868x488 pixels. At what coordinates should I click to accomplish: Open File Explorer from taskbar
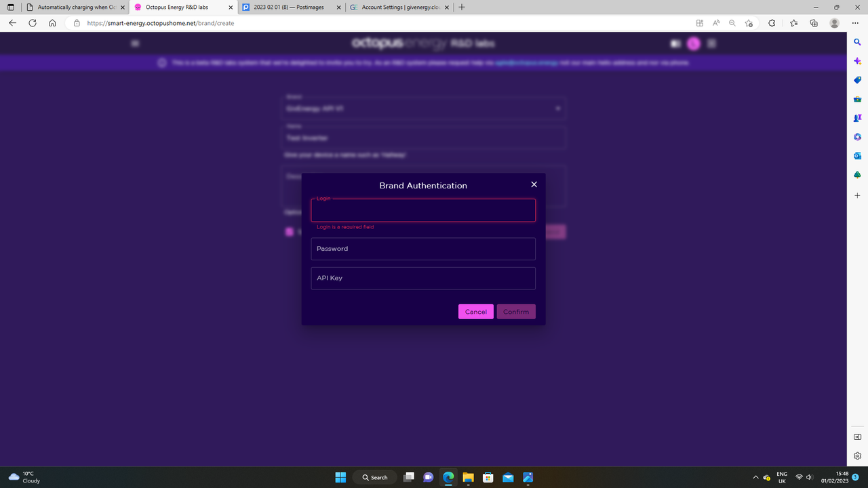click(x=468, y=477)
